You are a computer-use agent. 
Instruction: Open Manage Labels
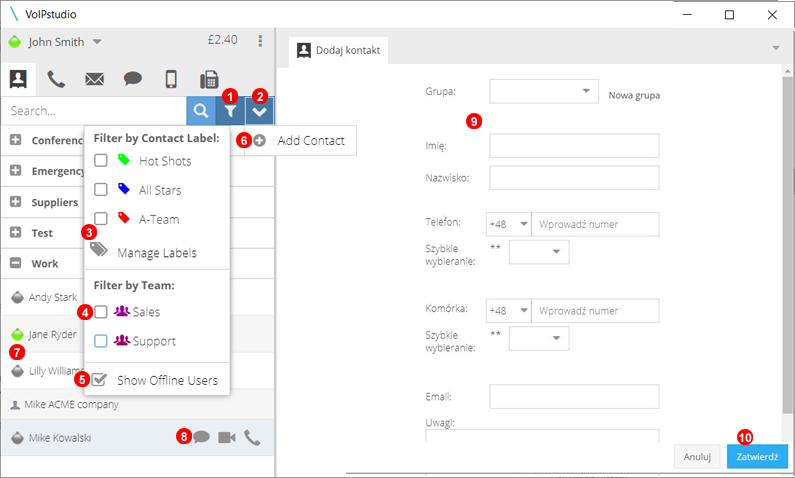click(x=157, y=252)
